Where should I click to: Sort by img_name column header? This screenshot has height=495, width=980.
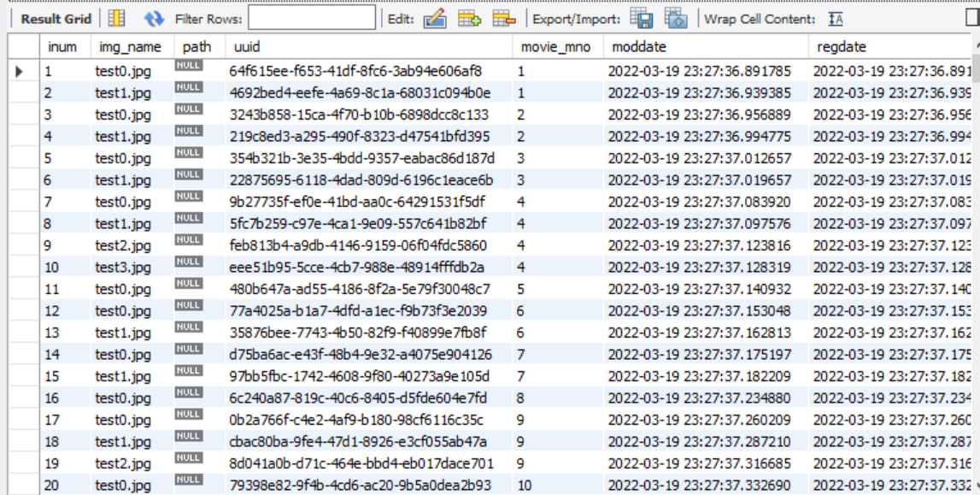(132, 47)
